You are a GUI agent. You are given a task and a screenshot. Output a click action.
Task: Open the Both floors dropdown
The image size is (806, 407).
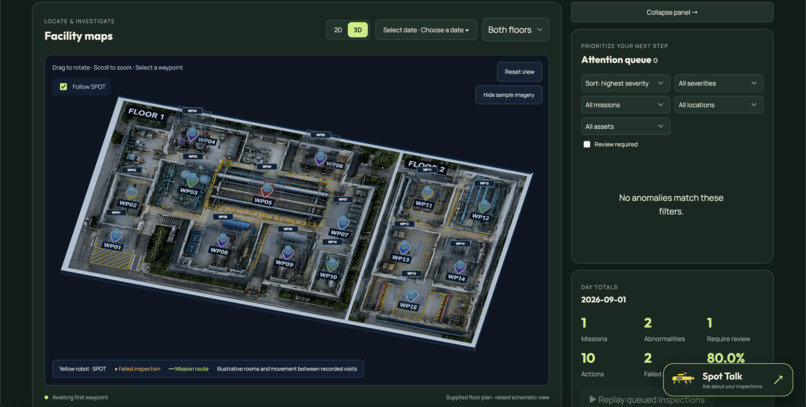coord(516,30)
